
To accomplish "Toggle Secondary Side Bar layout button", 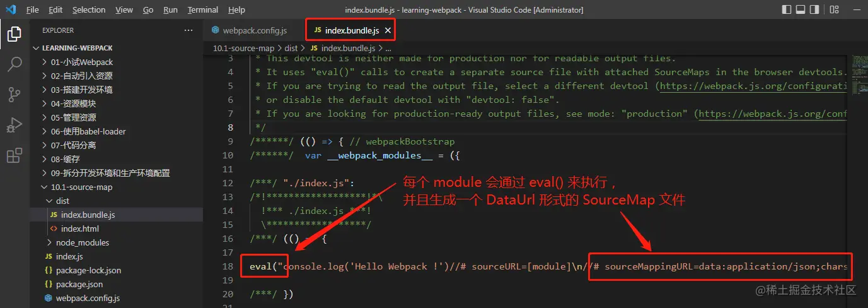I will point(815,9).
